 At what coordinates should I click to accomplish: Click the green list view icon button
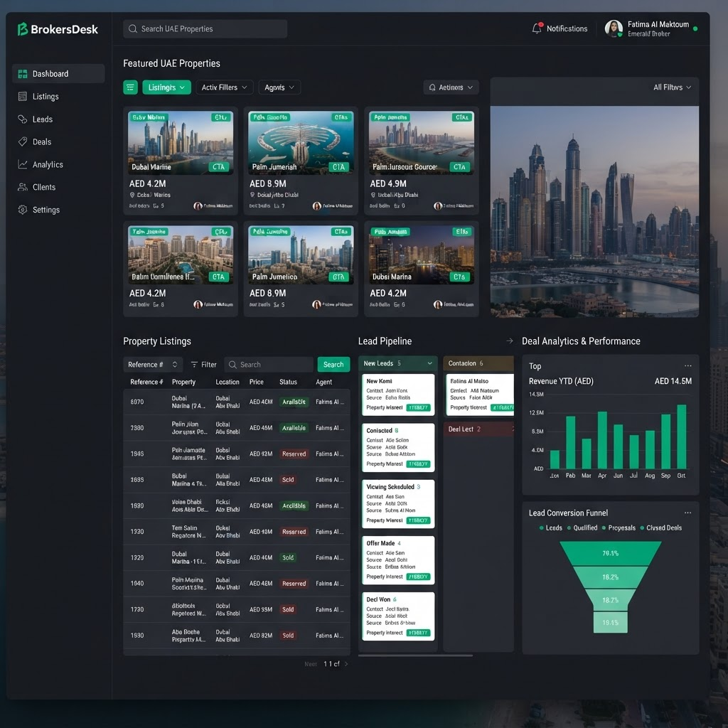coord(131,87)
